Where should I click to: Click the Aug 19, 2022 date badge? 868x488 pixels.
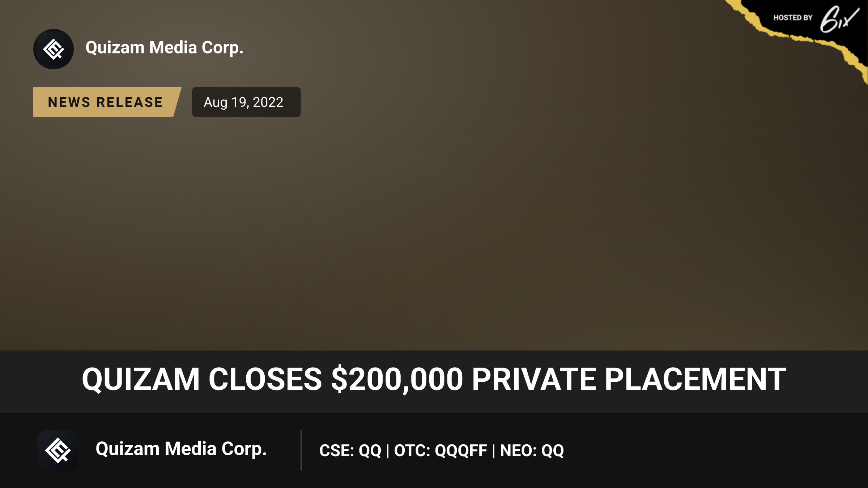246,102
